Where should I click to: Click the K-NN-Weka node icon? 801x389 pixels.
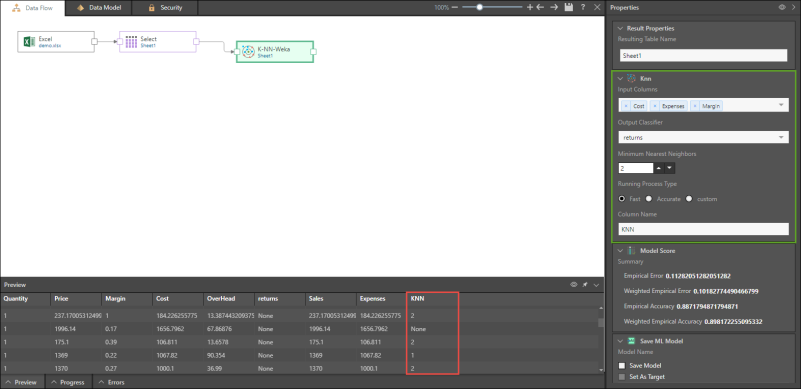coord(248,52)
